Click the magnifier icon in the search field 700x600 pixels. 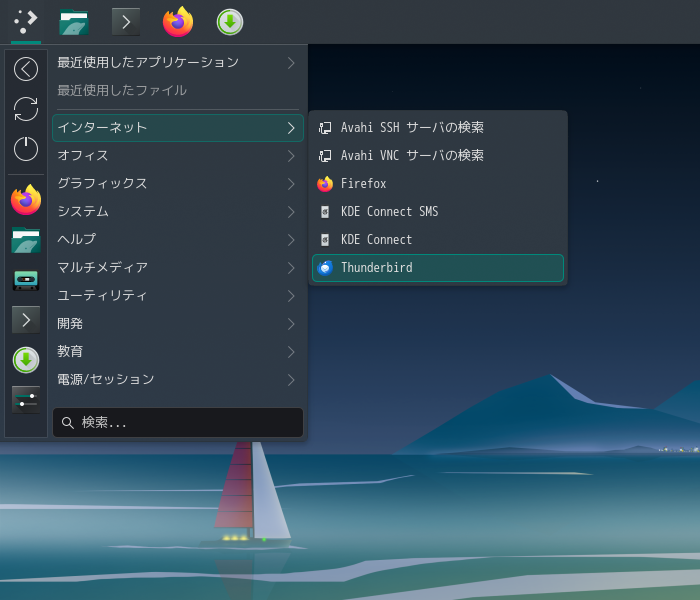[67, 423]
